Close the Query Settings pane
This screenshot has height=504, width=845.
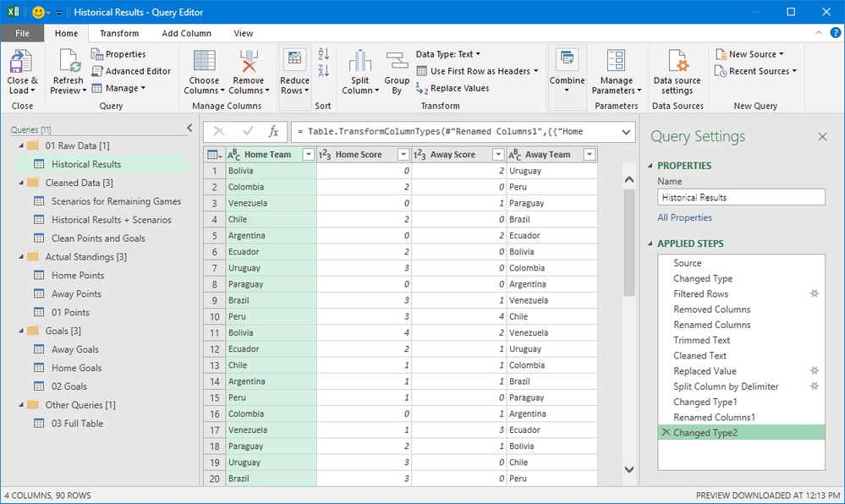tap(822, 137)
